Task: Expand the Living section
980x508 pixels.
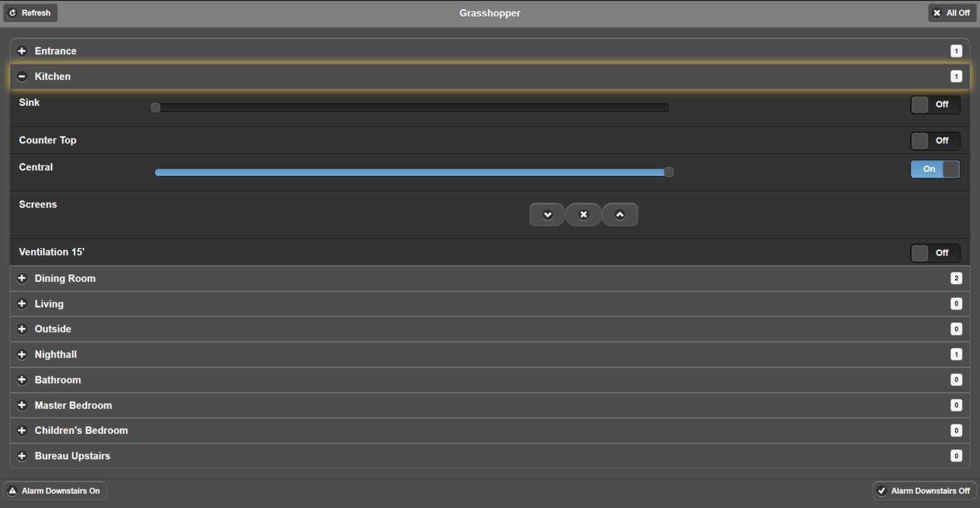Action: click(49, 304)
